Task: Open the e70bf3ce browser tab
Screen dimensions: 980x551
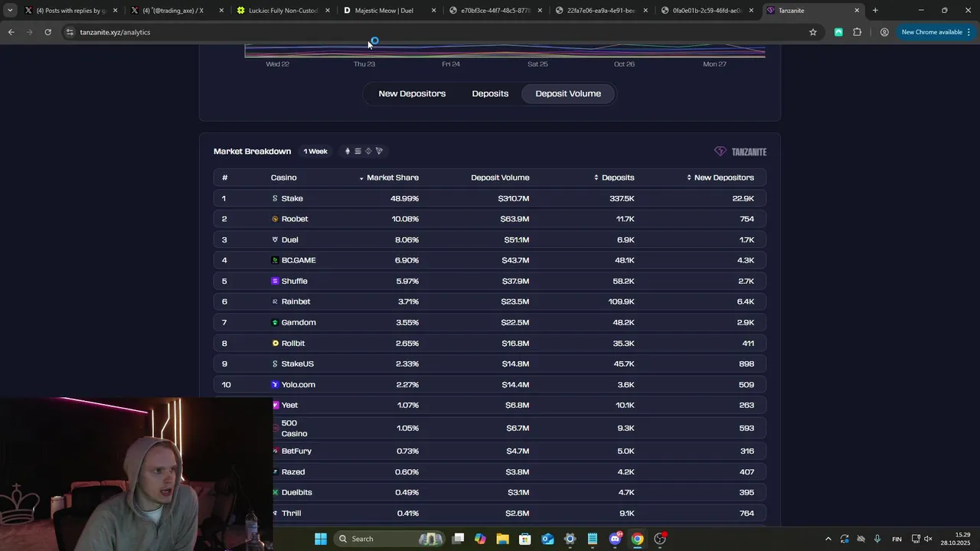Action: pyautogui.click(x=495, y=11)
